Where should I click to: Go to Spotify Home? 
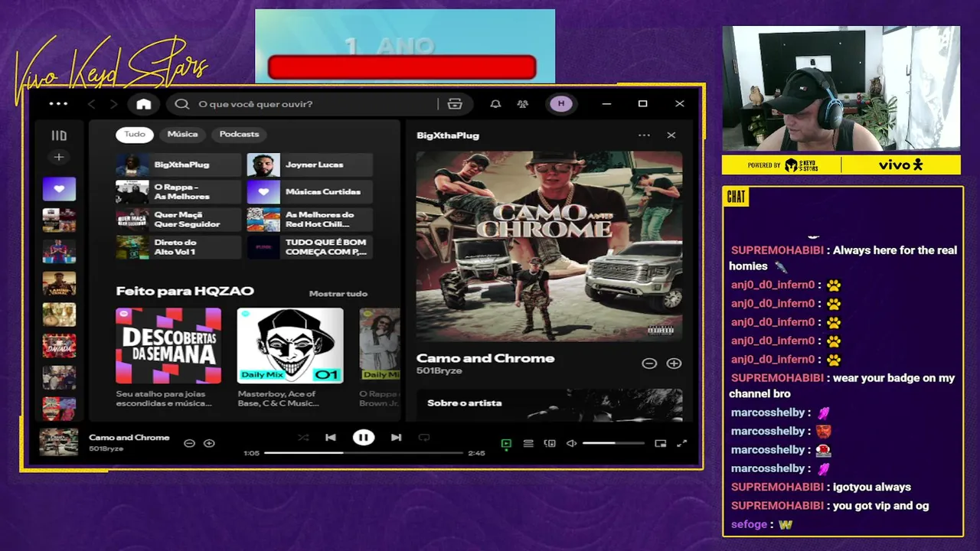(x=144, y=104)
